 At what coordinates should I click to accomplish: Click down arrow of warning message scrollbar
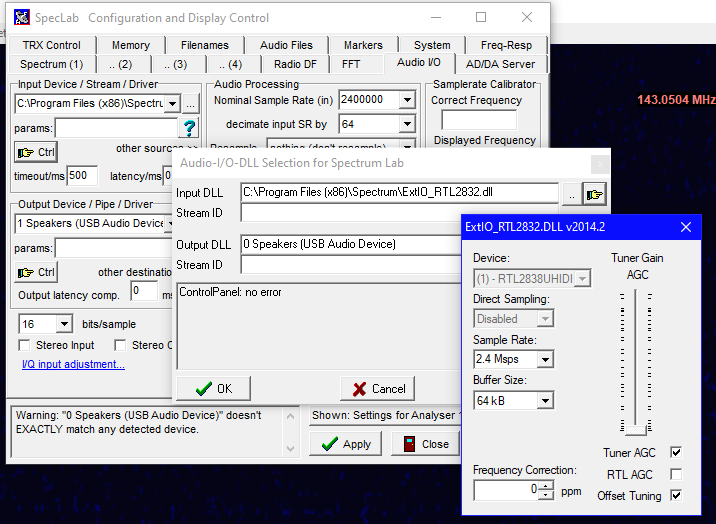[290, 449]
